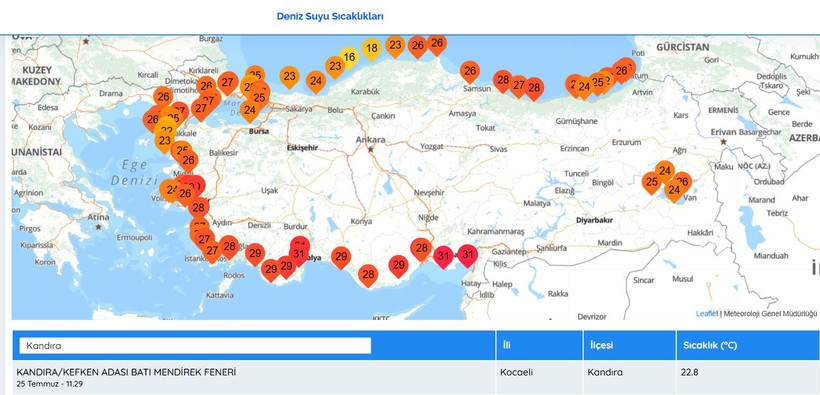Open the southernmost 28 marker near Anamur

point(368,275)
